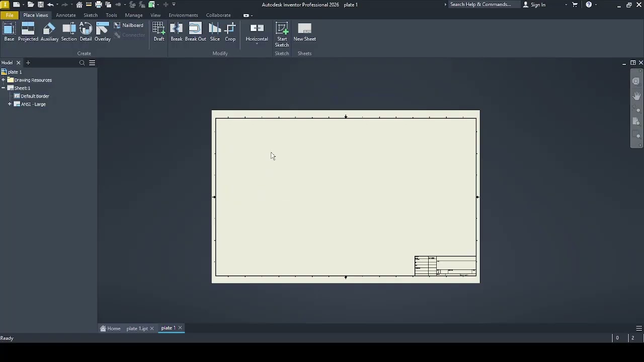
Task: Use the Break Out tool
Action: 195,32
